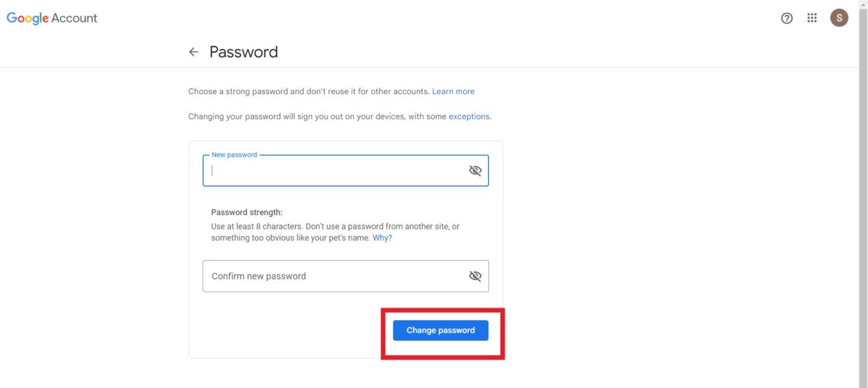Screen dimensions: 868x388
Task: Open the "Why?" password strength link
Action: [x=382, y=238]
